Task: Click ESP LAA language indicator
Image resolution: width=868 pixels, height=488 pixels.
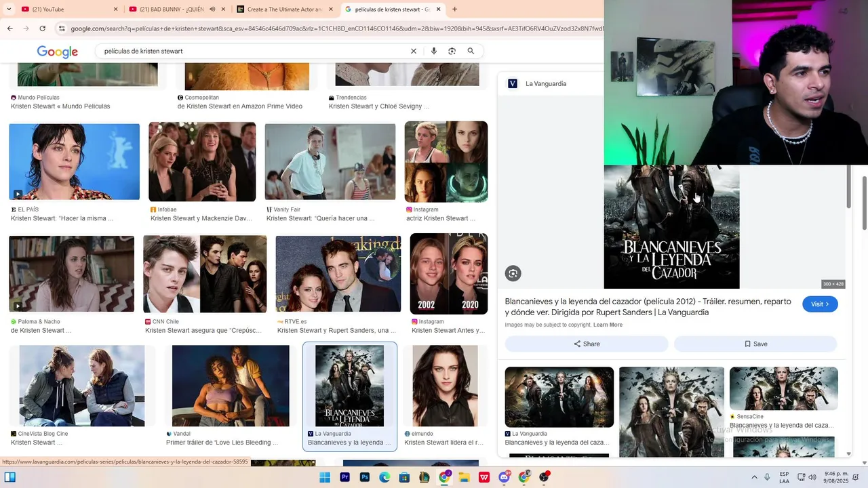Action: [785, 477]
